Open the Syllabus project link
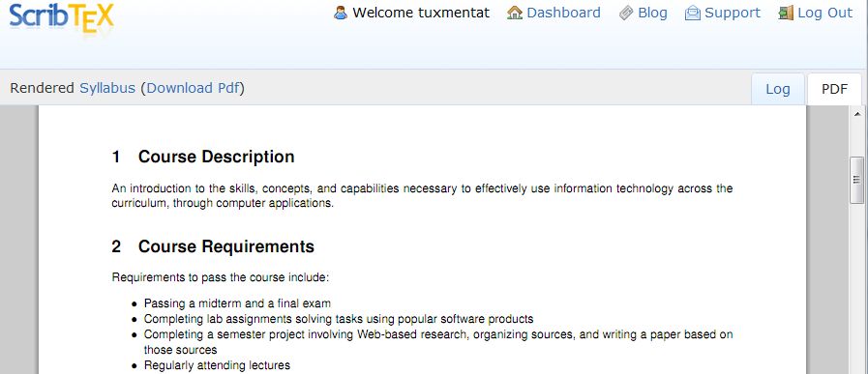This screenshot has height=374, width=868. coord(107,88)
